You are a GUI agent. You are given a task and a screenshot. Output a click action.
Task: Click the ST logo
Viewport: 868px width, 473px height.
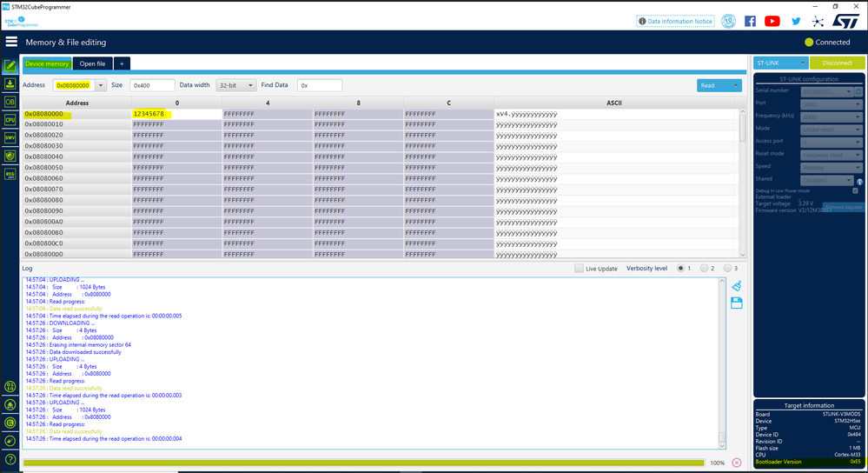846,21
